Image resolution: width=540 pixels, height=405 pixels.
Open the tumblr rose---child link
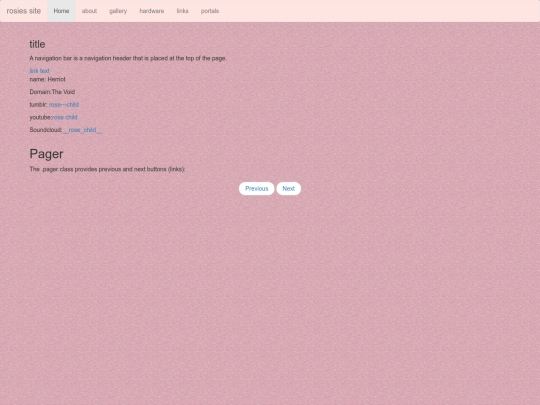click(64, 104)
